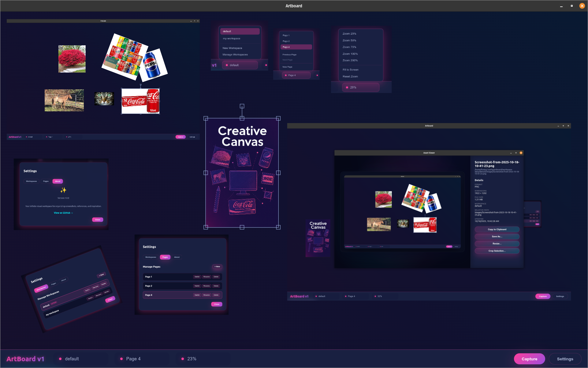
Task: Click the pink Capture button
Action: [529, 359]
